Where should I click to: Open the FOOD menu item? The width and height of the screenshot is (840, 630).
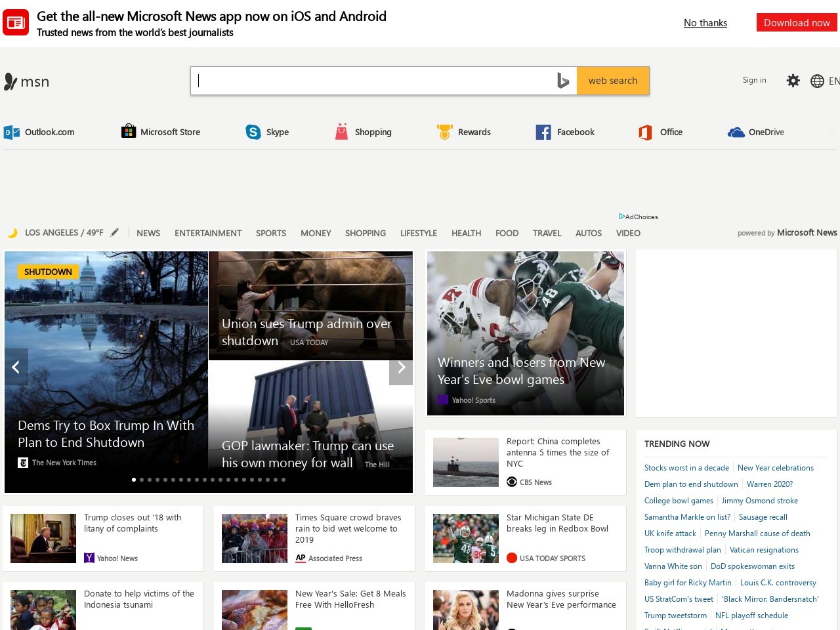point(507,233)
